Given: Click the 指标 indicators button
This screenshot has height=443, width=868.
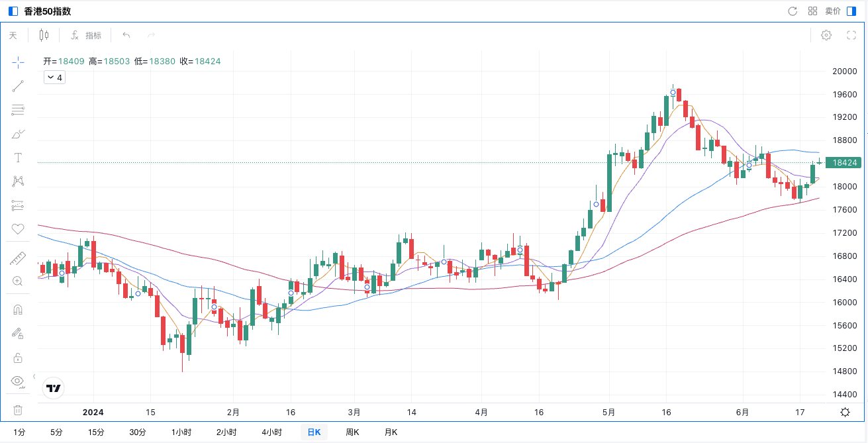Looking at the screenshot, I should [x=87, y=35].
